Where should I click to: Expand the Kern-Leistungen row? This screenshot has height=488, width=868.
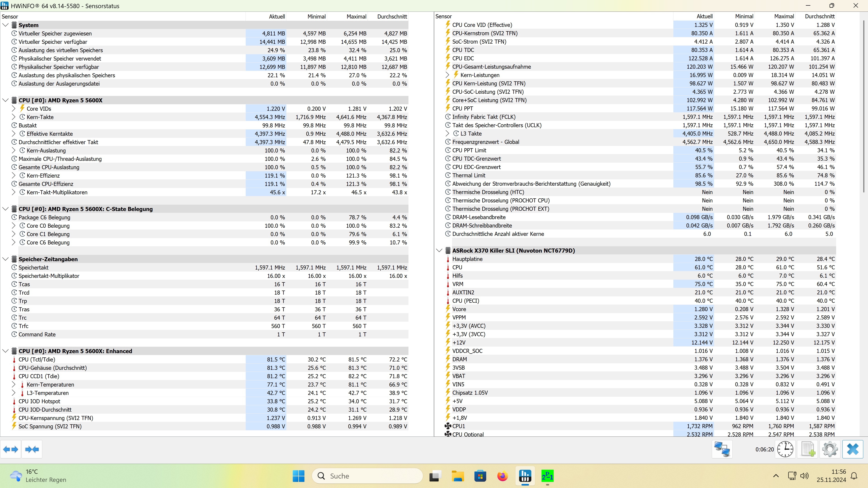click(448, 75)
